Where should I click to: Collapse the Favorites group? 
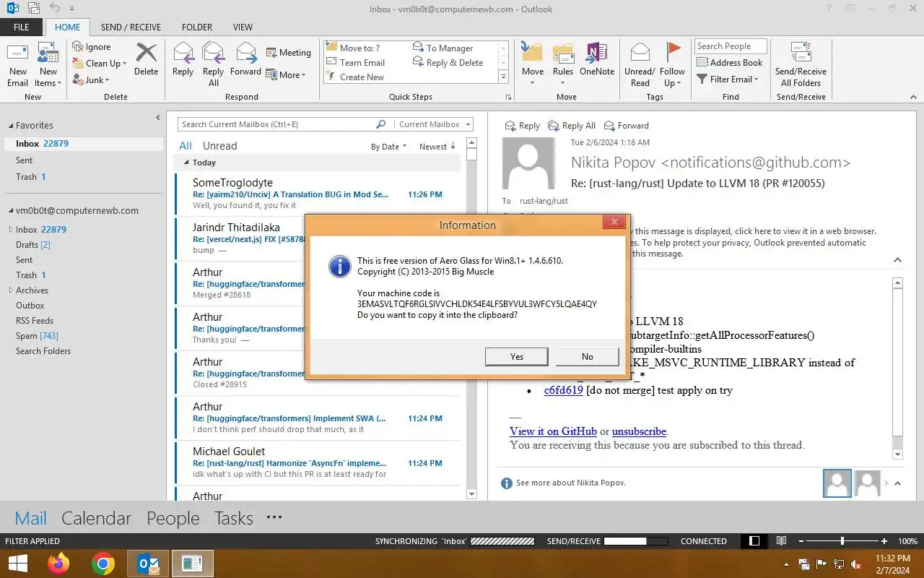pyautogui.click(x=10, y=126)
